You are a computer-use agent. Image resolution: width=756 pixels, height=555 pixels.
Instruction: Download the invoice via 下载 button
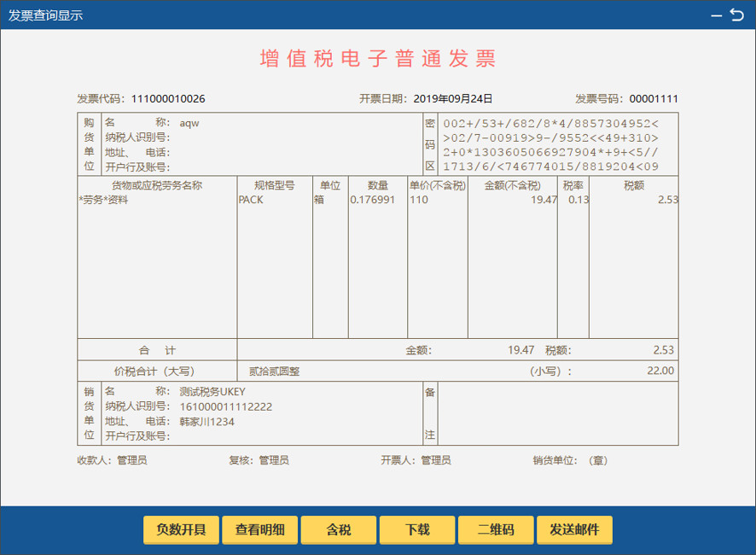(417, 530)
